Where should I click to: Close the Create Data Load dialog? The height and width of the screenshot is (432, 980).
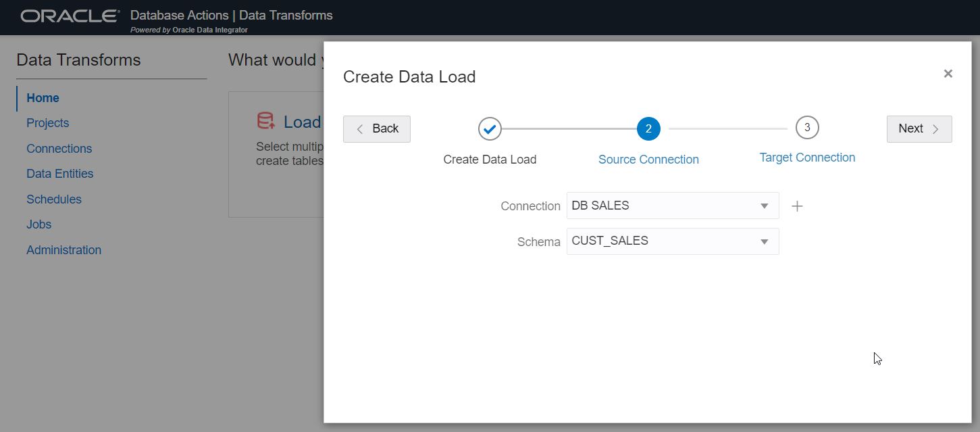point(948,74)
